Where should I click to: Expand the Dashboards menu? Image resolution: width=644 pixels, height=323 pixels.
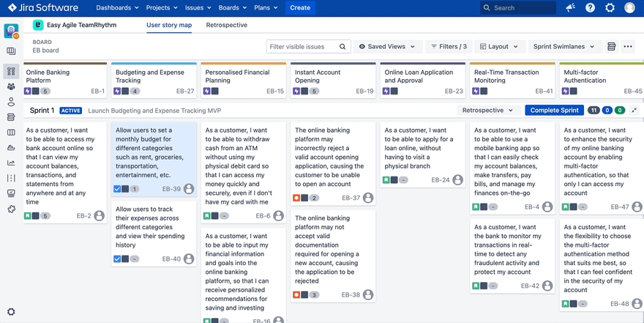pos(118,8)
